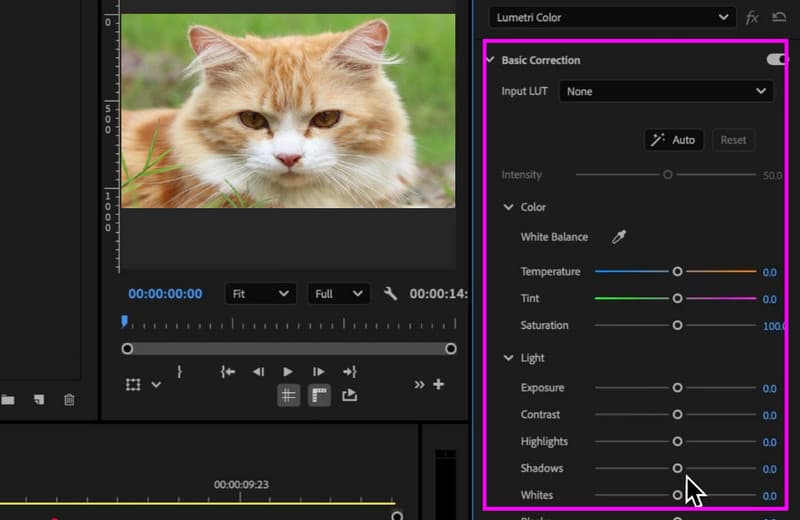
Task: Click the safe margins box icon
Action: (133, 384)
